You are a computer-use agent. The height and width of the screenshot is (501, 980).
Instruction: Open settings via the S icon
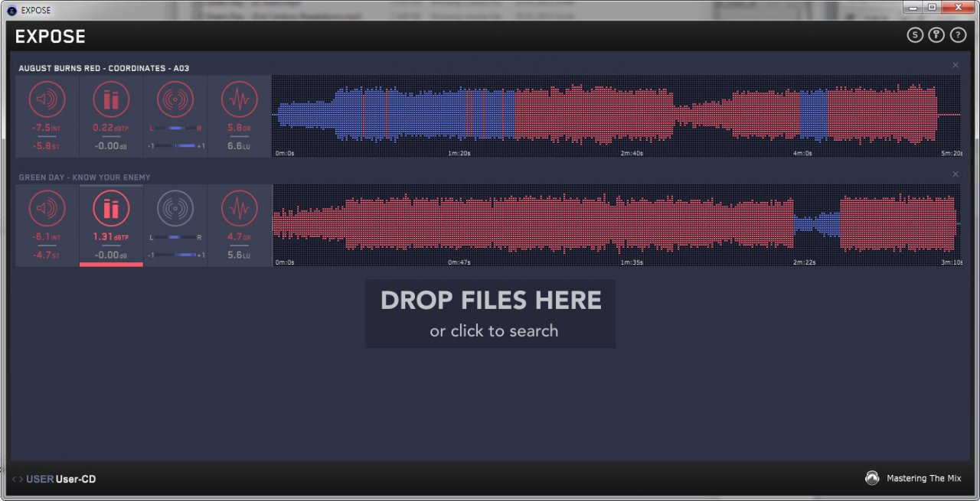[915, 35]
